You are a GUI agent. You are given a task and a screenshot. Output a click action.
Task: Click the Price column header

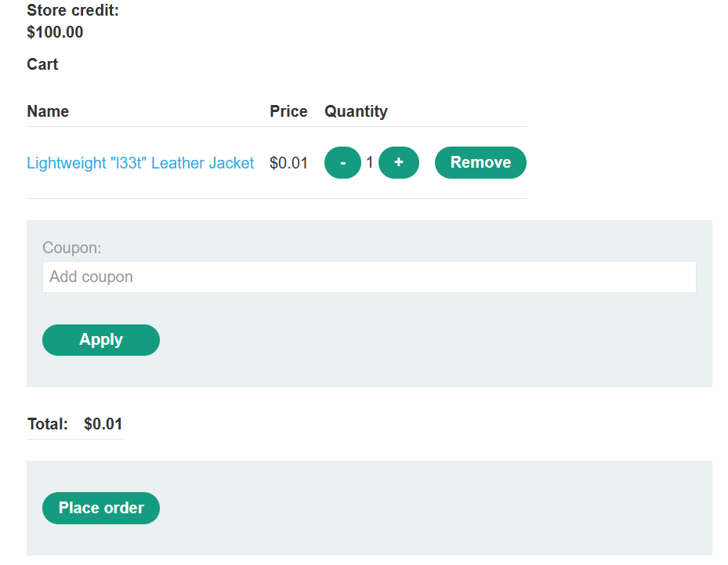pos(288,111)
